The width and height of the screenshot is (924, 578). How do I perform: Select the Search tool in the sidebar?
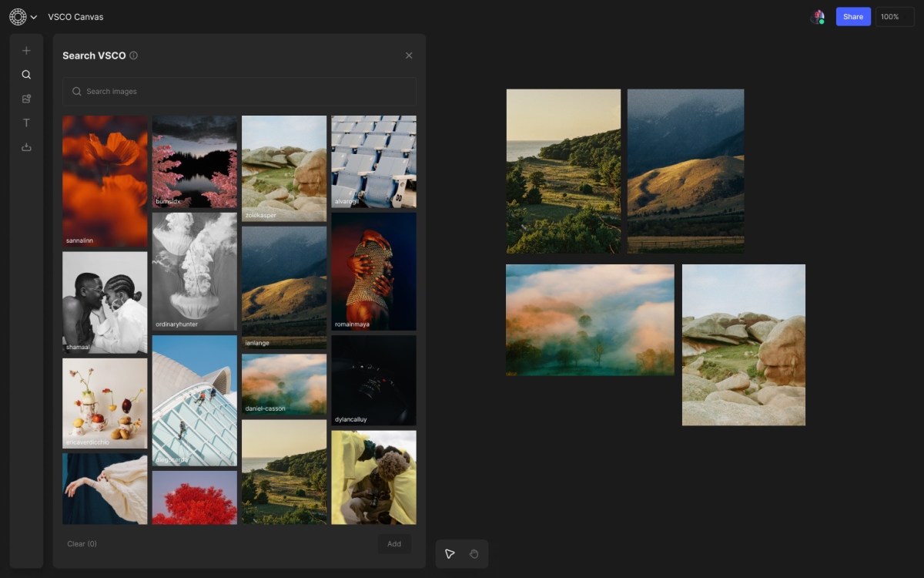tap(26, 74)
